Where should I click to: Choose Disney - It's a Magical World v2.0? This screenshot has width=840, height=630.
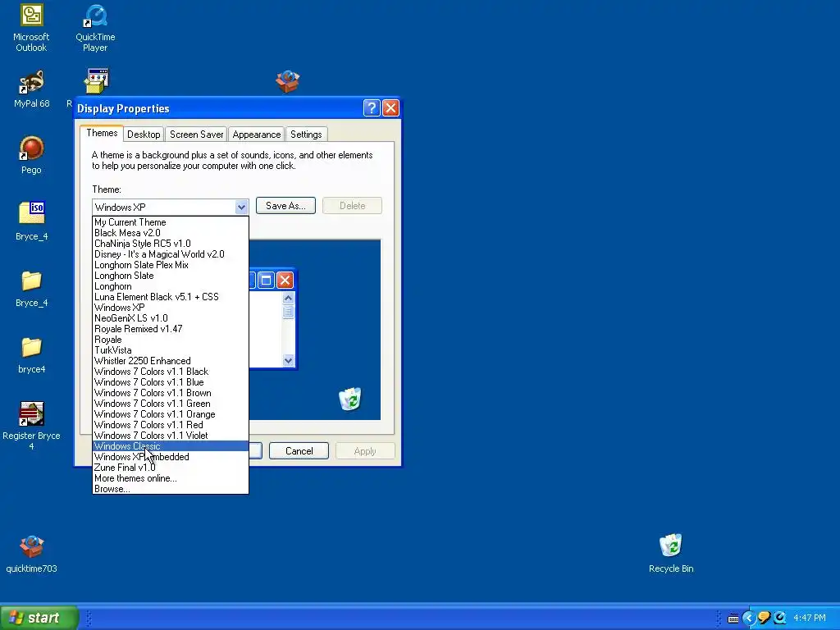(x=171, y=254)
